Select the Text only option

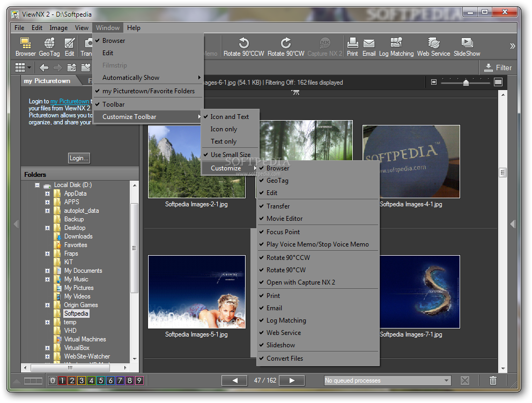pos(231,141)
